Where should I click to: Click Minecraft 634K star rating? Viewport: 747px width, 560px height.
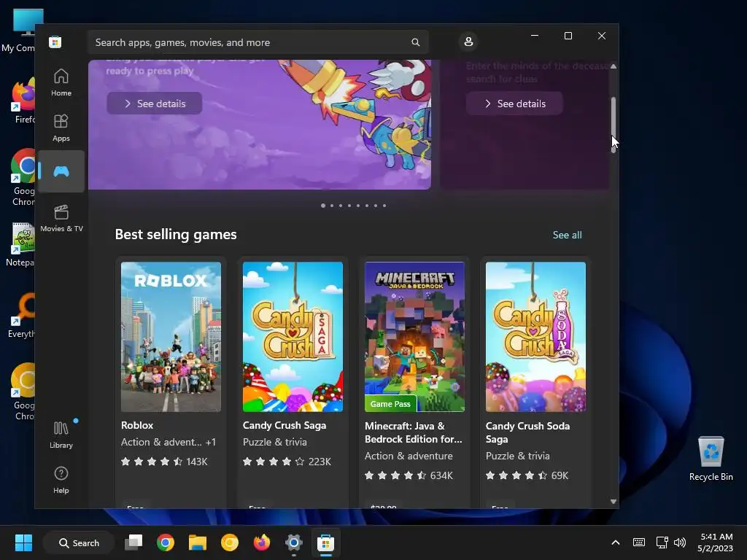(409, 475)
